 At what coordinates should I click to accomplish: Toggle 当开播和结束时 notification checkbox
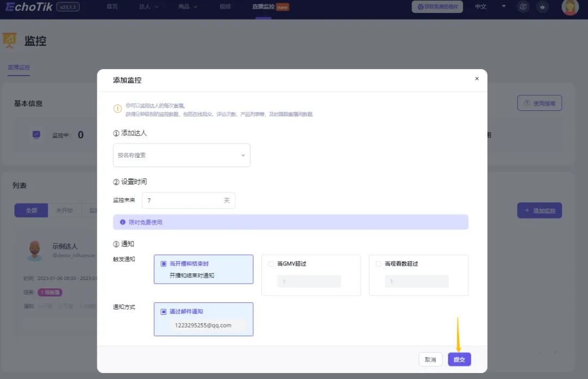click(x=163, y=264)
